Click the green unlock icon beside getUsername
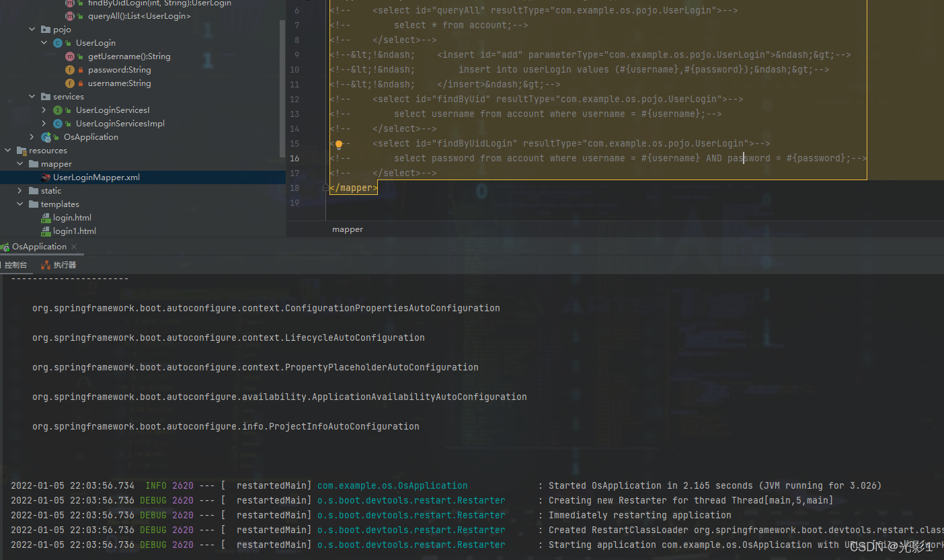Viewport: 944px width, 560px height. (80, 56)
